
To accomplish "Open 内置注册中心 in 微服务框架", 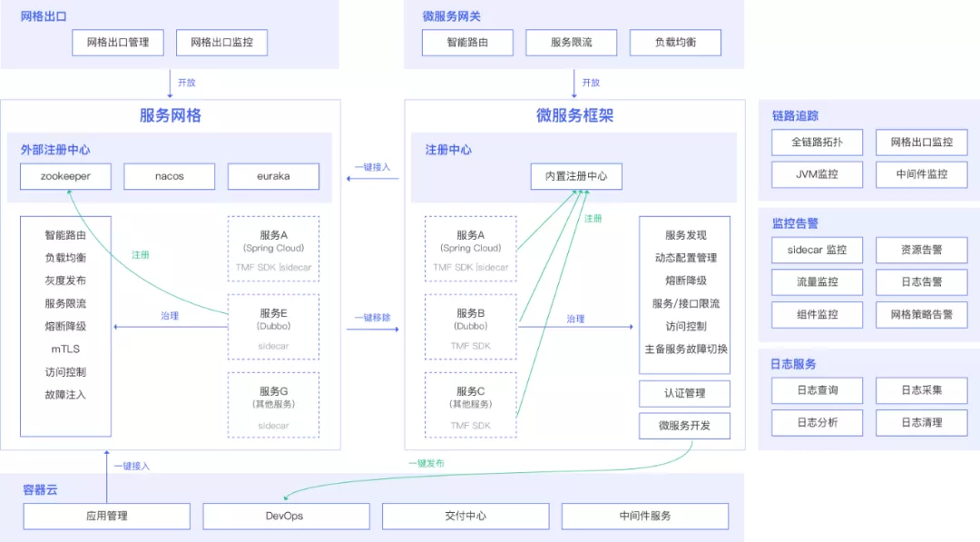I will coord(575,177).
